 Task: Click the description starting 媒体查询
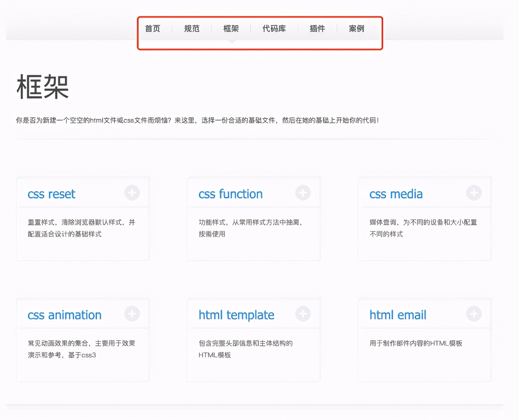tap(423, 228)
